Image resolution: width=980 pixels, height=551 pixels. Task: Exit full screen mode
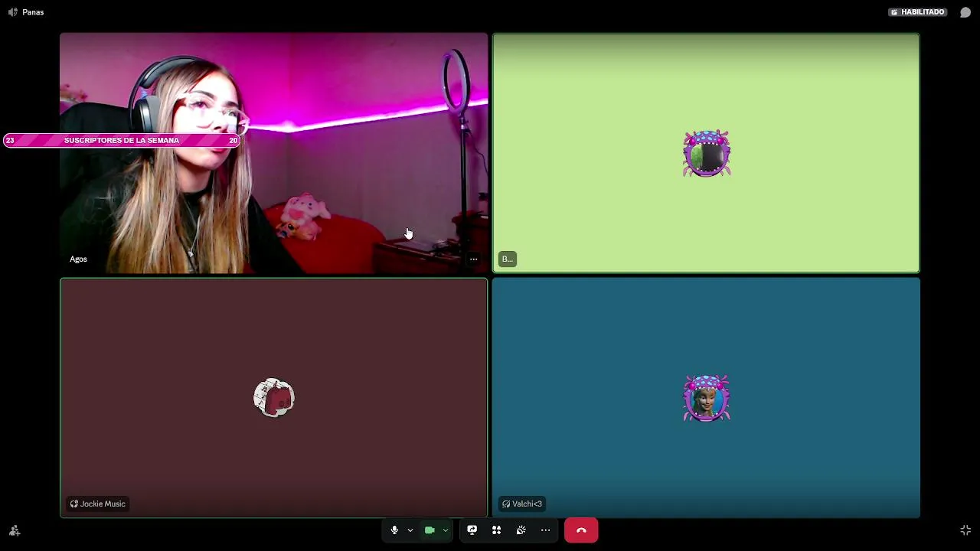(x=965, y=530)
